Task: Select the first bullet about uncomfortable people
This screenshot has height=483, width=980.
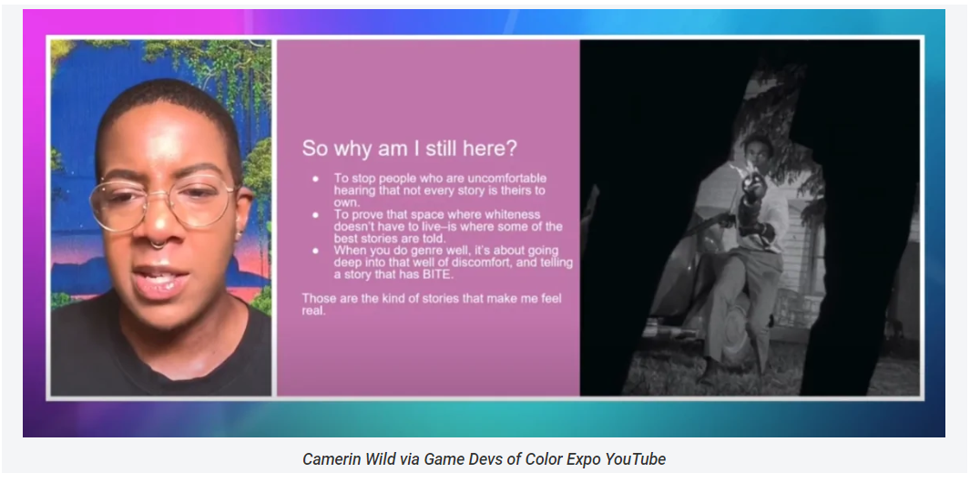Action: pyautogui.click(x=440, y=190)
